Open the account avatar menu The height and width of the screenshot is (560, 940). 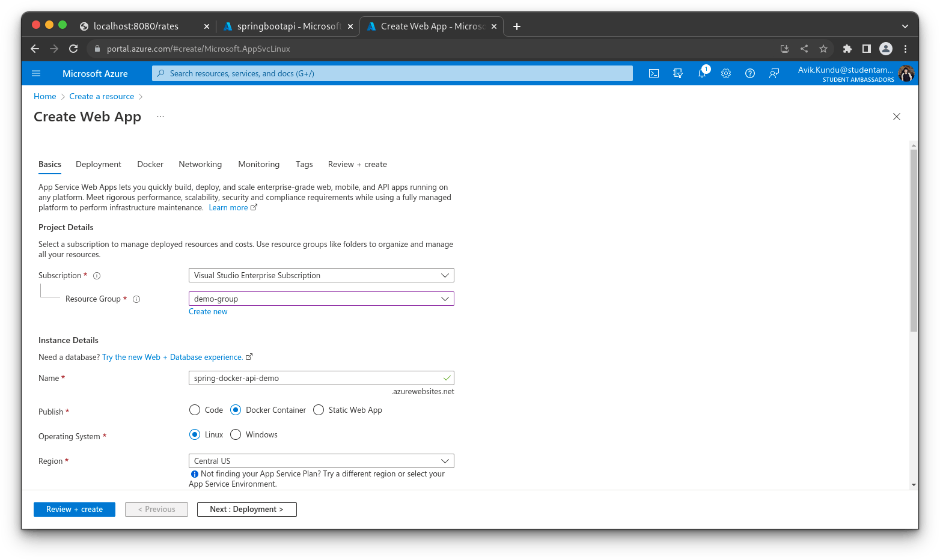(906, 73)
